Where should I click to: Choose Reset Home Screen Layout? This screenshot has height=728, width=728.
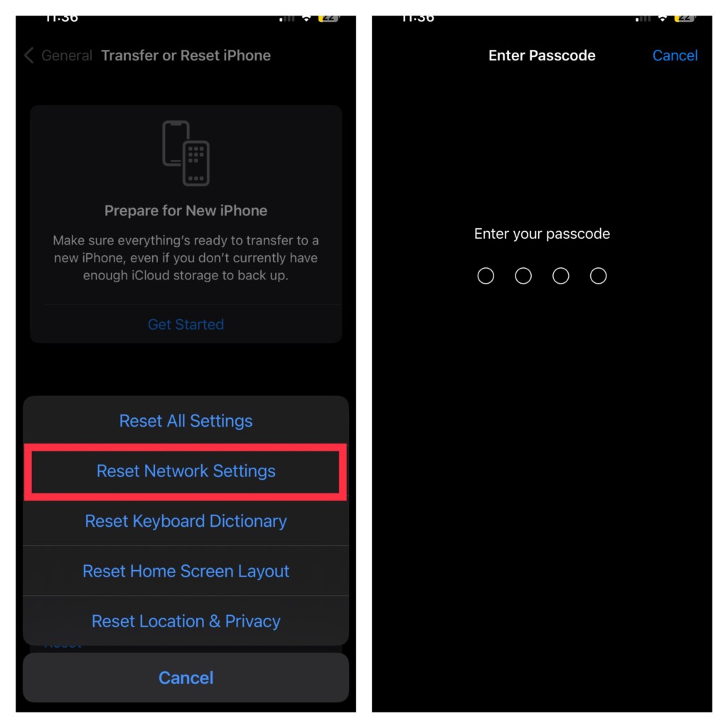[186, 571]
